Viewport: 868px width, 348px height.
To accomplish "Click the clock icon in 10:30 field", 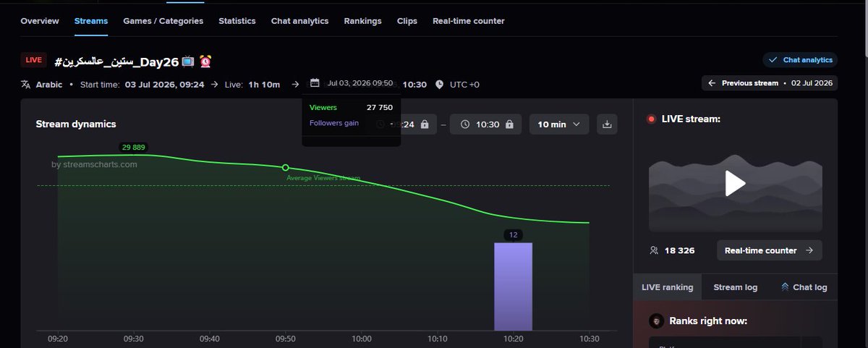I will point(465,124).
